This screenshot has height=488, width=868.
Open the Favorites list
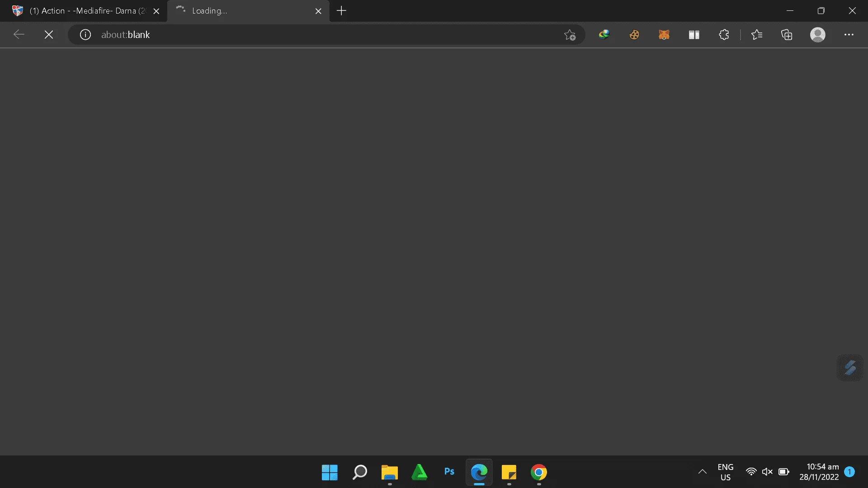tap(757, 35)
